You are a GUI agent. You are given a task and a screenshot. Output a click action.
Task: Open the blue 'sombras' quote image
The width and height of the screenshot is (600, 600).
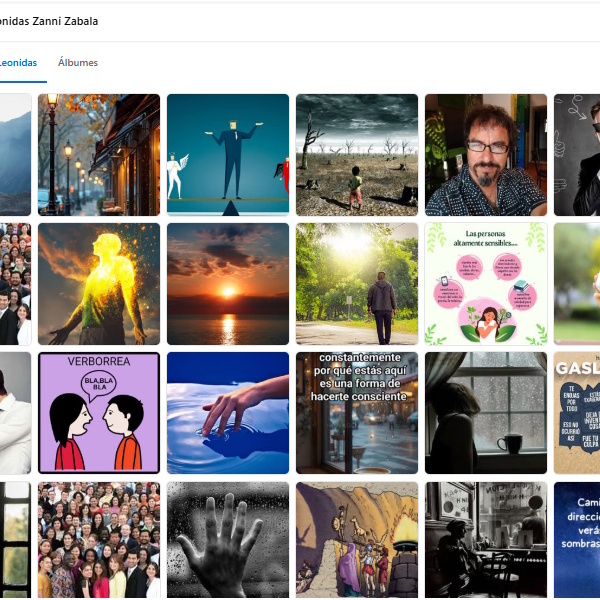click(577, 540)
